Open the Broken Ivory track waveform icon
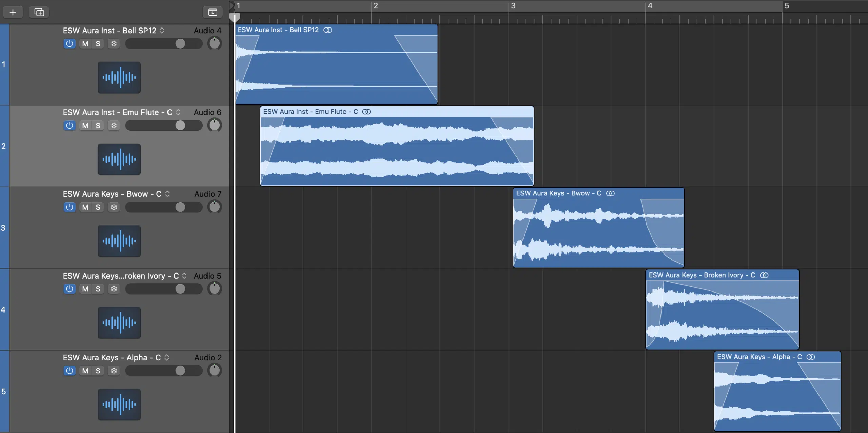Screen dimensions: 868x433 click(119, 323)
